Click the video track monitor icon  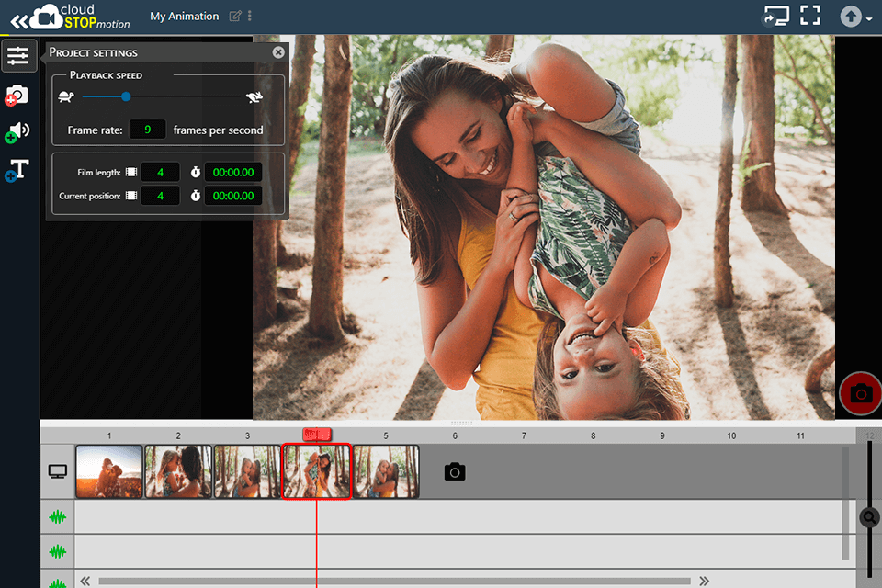click(x=58, y=472)
